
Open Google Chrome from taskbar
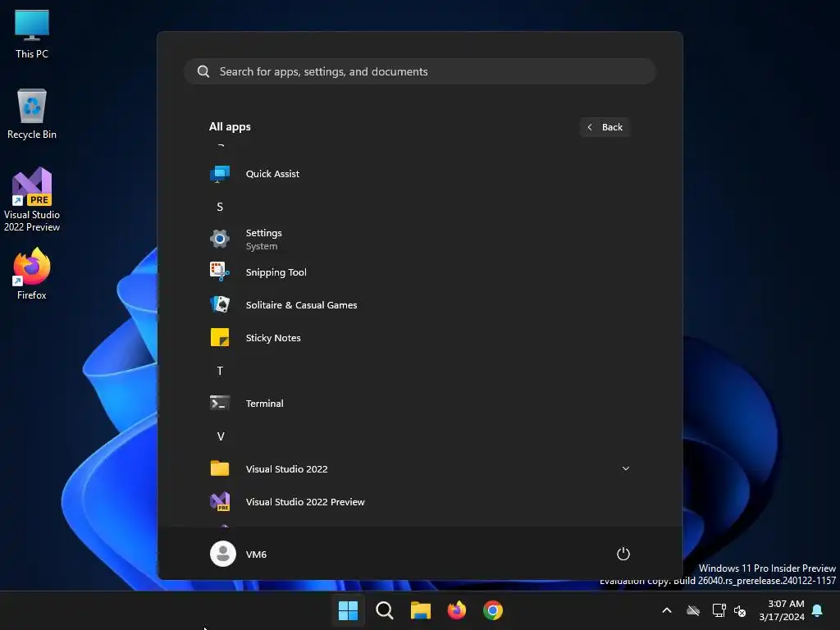[493, 610]
